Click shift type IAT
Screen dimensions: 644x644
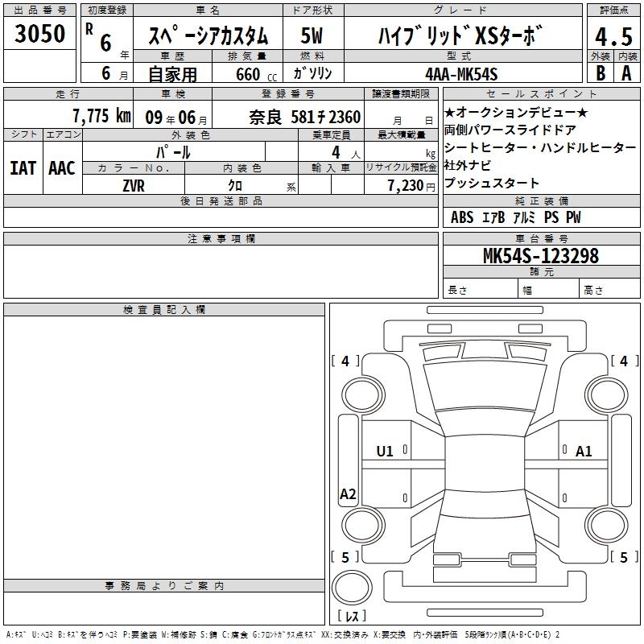(x=23, y=168)
